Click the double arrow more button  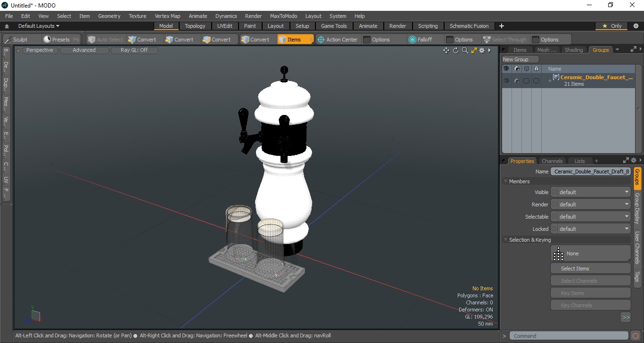point(626,318)
